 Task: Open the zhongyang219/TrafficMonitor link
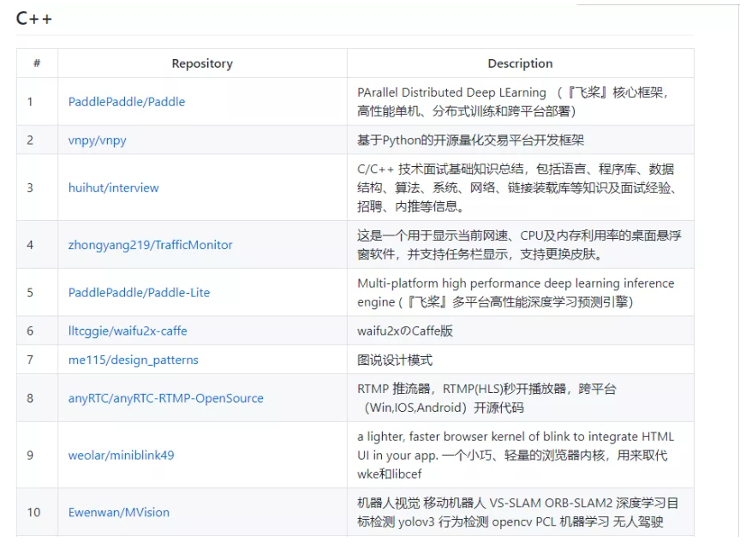[149, 245]
